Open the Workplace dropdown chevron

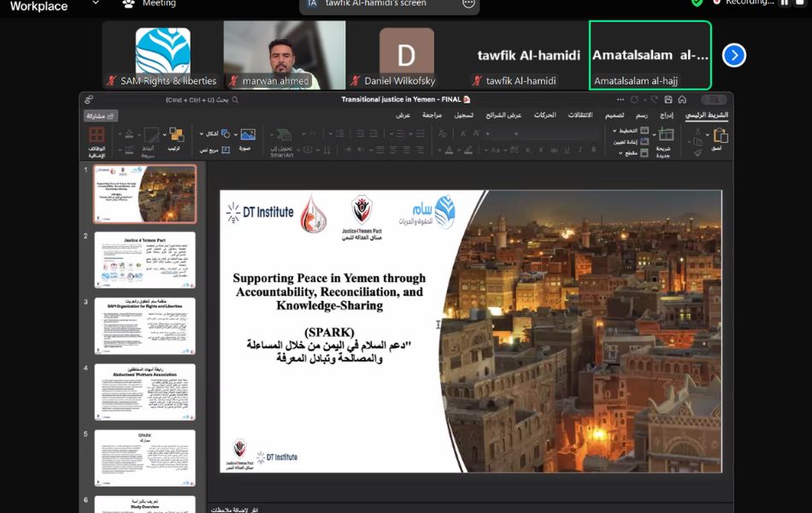pos(94,3)
